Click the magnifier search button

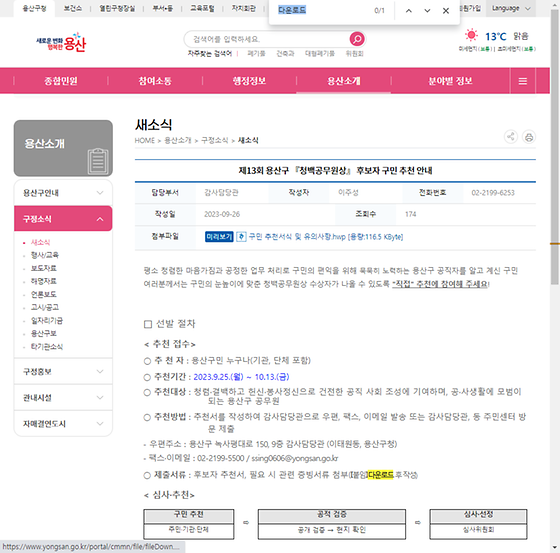[357, 39]
